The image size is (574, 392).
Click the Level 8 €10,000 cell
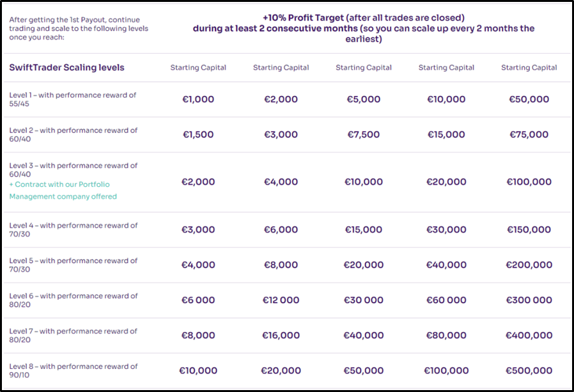pyautogui.click(x=198, y=370)
